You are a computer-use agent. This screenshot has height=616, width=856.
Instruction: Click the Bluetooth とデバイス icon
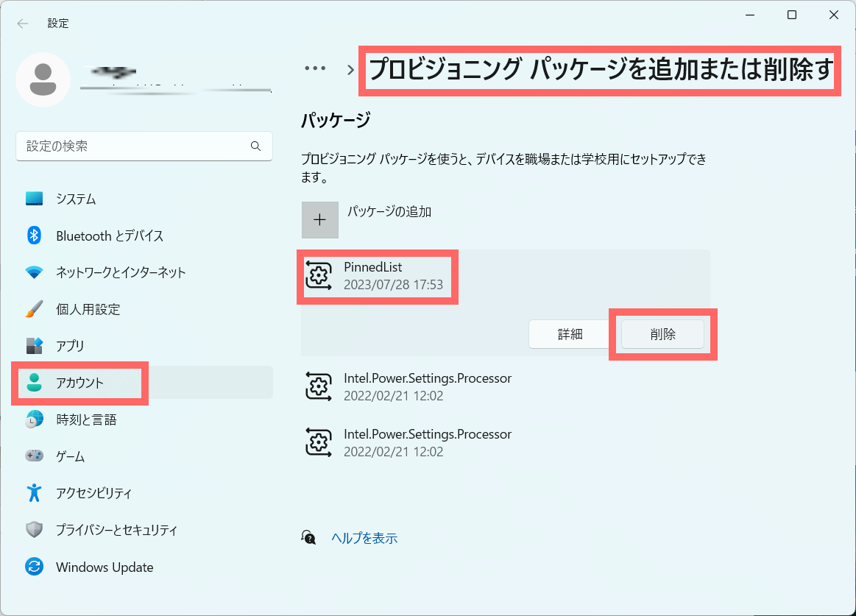(x=34, y=236)
